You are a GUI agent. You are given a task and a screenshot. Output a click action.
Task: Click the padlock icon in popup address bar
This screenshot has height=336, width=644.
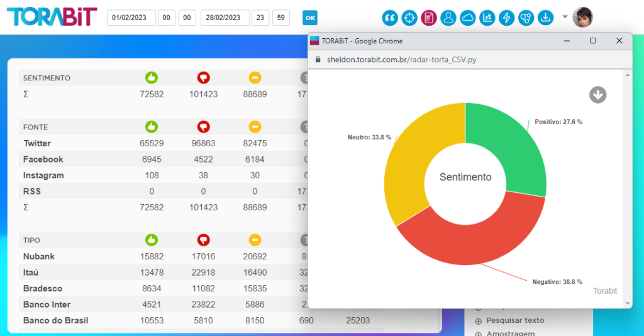pyautogui.click(x=318, y=60)
